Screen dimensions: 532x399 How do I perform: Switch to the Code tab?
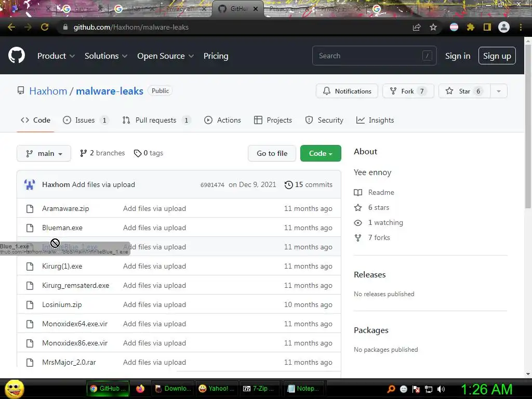coord(36,120)
